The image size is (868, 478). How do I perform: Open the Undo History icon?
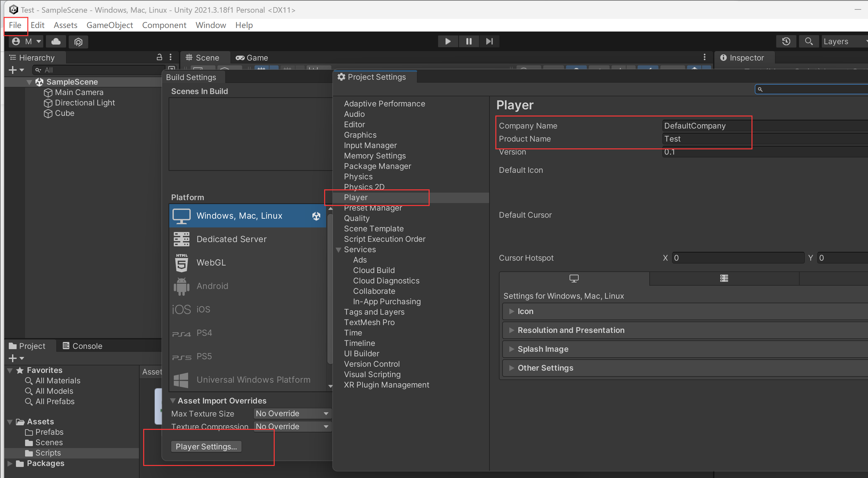tap(786, 41)
